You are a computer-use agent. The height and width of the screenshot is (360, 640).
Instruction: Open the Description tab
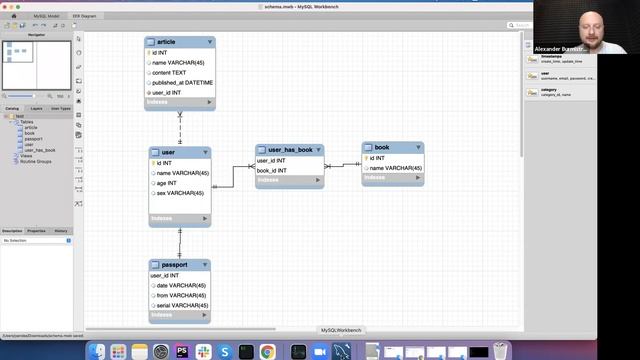(x=12, y=231)
